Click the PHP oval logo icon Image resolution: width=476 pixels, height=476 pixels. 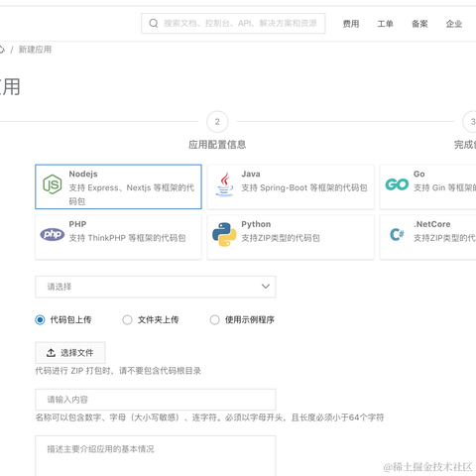tap(53, 234)
